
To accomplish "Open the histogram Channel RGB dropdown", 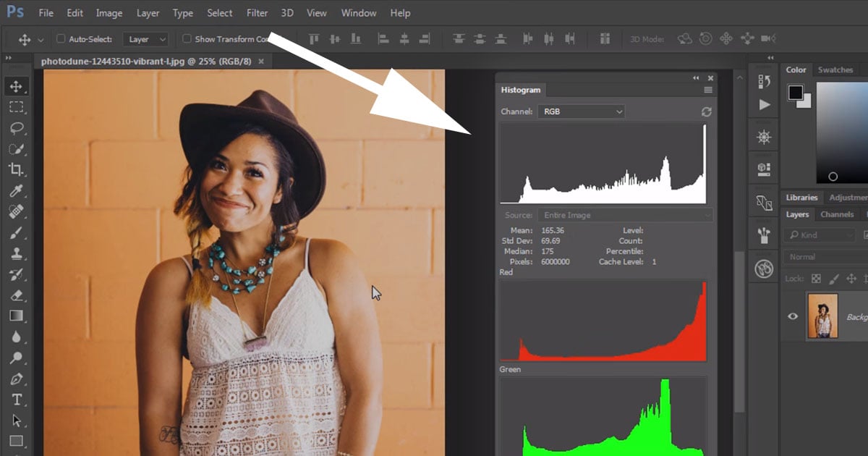I will click(580, 111).
